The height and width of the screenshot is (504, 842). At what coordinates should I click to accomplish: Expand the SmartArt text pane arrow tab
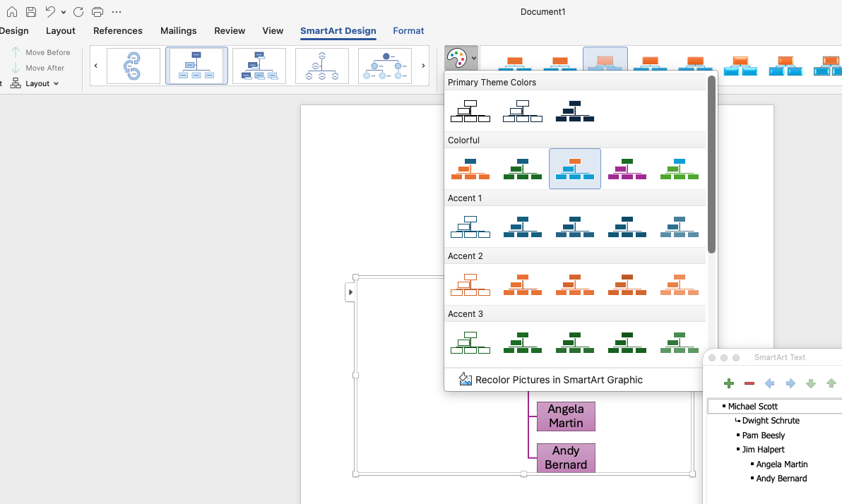tap(350, 292)
